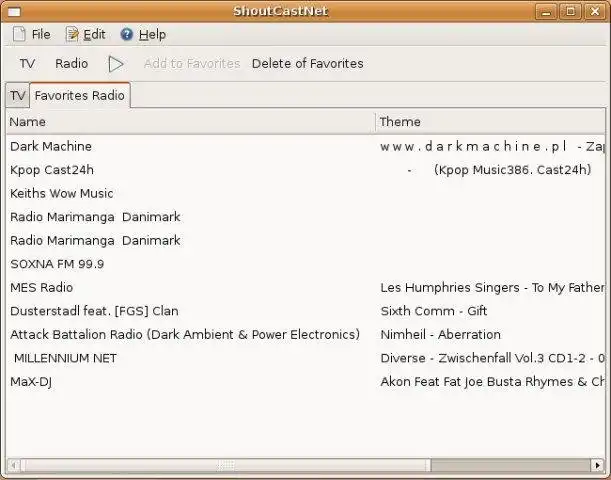The image size is (611, 480).
Task: Click Delete of Favorites button
Action: click(x=307, y=64)
